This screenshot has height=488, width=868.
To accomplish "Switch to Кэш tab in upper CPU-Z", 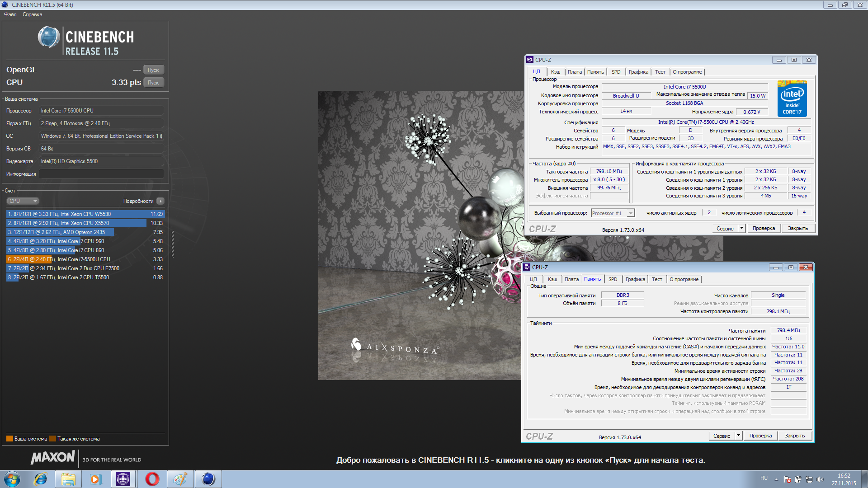I will [556, 72].
